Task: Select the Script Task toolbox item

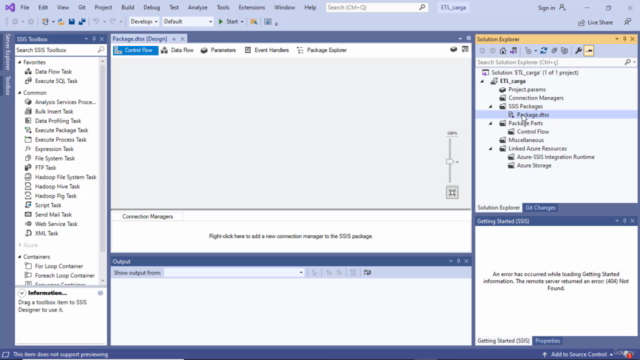Action: (x=48, y=205)
